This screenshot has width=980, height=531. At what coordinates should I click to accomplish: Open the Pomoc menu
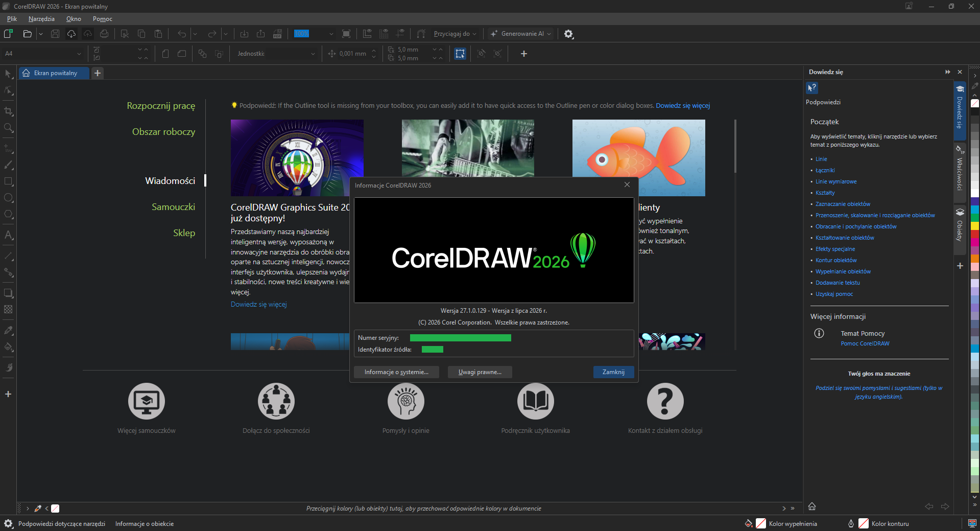click(x=103, y=19)
